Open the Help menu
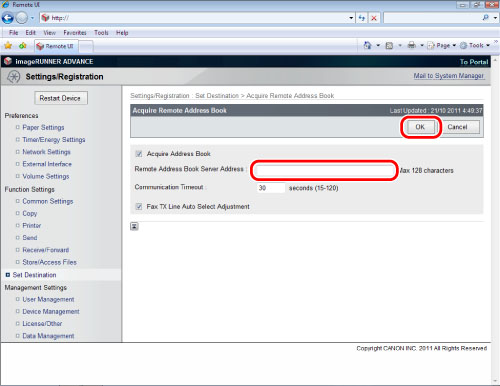This screenshot has height=386, width=500. pos(122,33)
